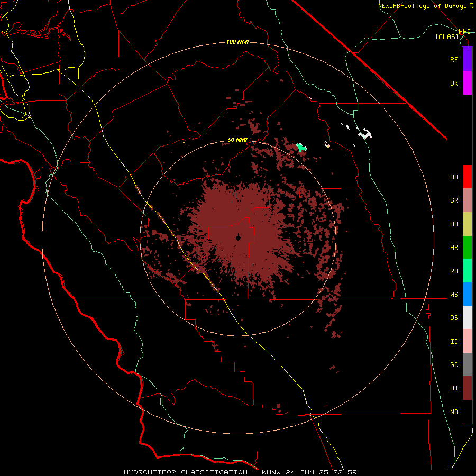Click the green rain echo on map
Image resolution: width=476 pixels, height=476 pixels.
(x=301, y=148)
